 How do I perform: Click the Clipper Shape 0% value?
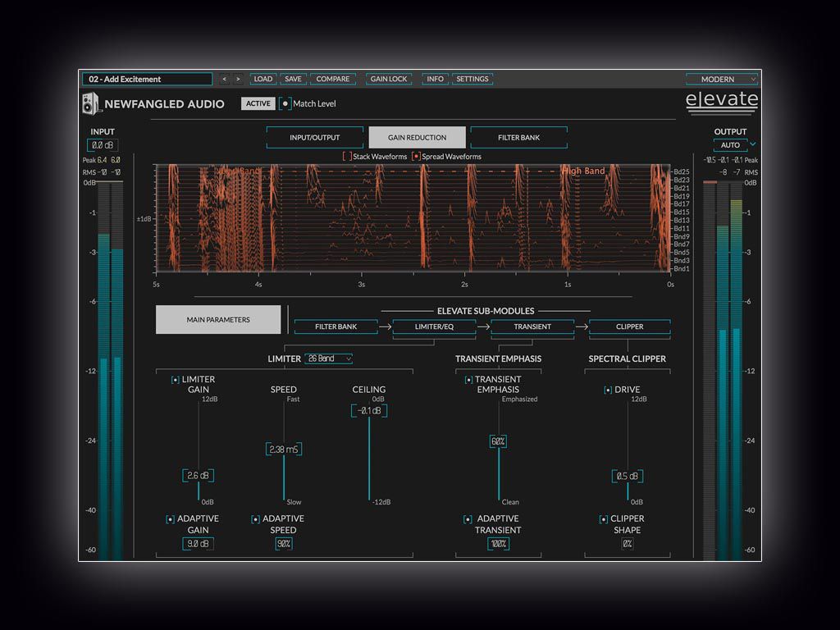628,544
